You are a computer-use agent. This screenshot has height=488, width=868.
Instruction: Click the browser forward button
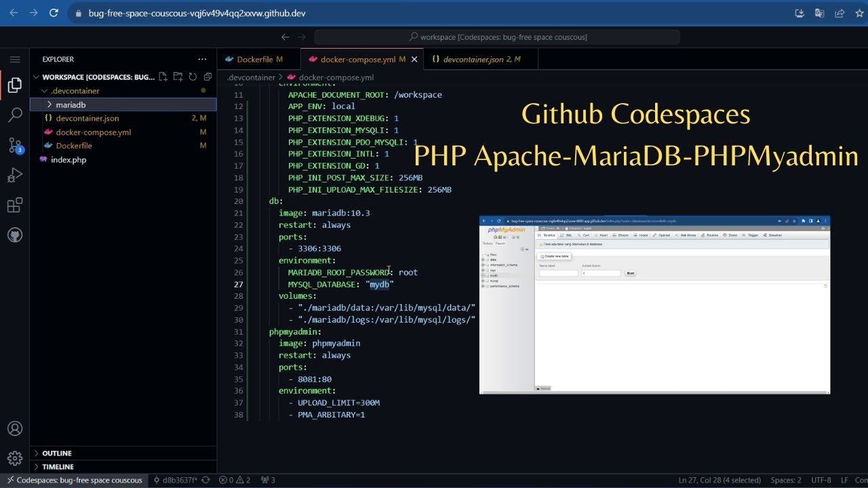pos(33,13)
